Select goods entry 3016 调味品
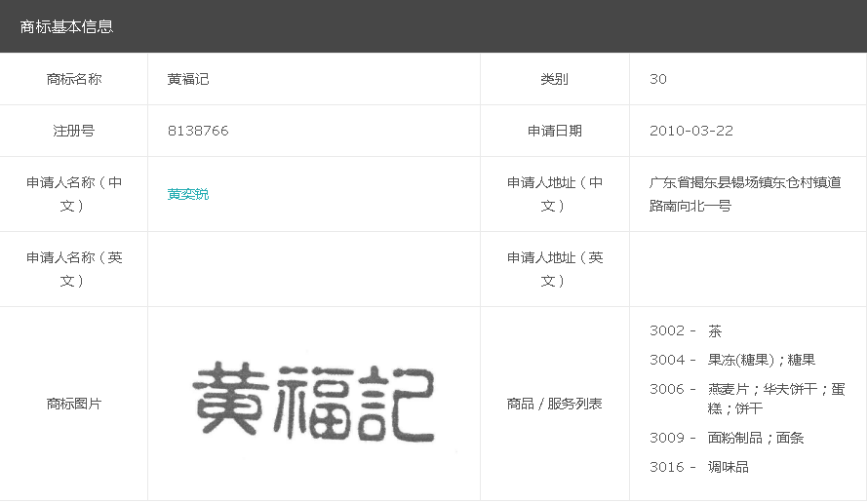The width and height of the screenshot is (868, 503). pos(699,467)
